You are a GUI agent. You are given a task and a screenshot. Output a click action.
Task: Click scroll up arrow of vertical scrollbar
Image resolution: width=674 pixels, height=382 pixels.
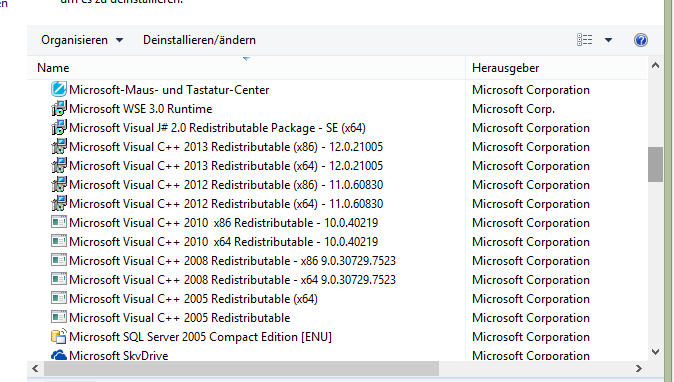(x=655, y=66)
